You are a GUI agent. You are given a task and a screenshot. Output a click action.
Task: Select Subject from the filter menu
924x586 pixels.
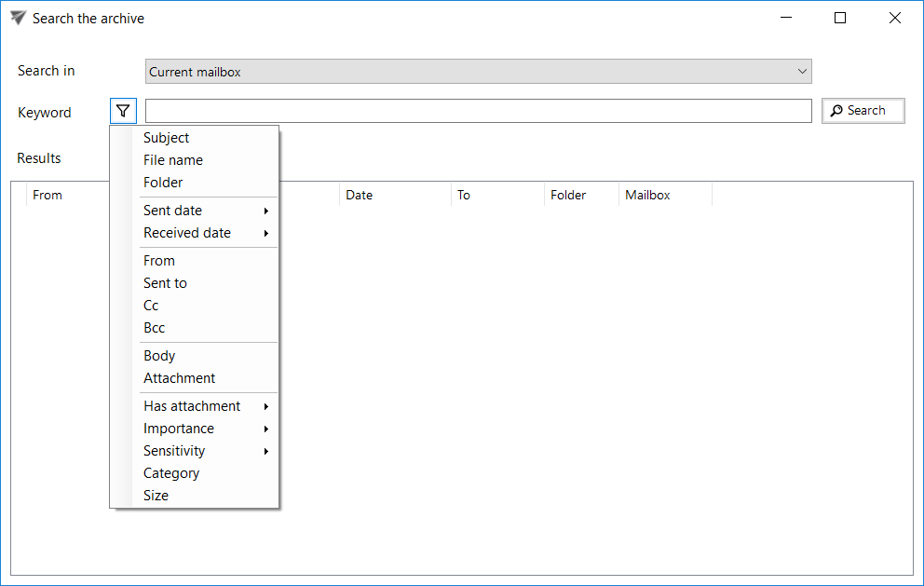point(167,138)
